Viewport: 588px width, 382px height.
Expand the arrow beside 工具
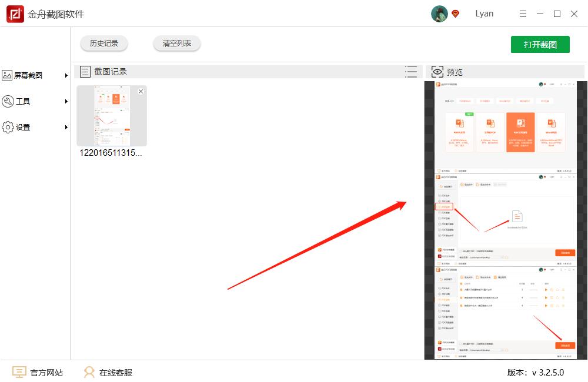pyautogui.click(x=66, y=102)
